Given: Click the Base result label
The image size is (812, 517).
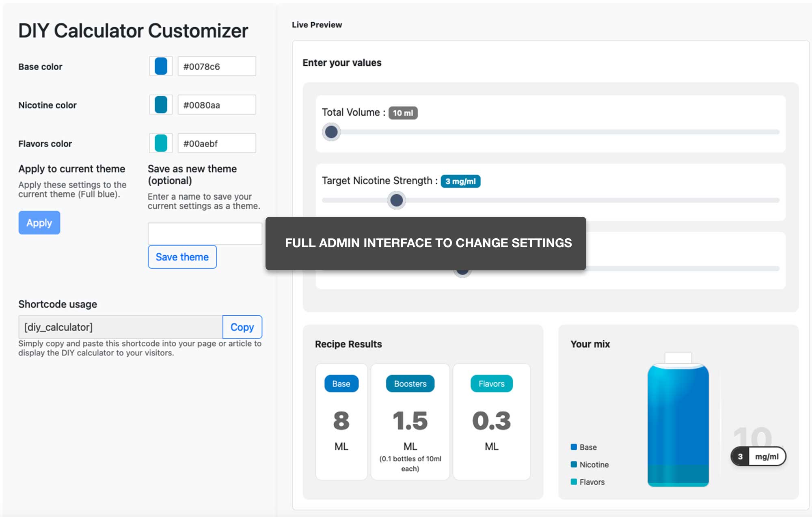Looking at the screenshot, I should tap(341, 383).
